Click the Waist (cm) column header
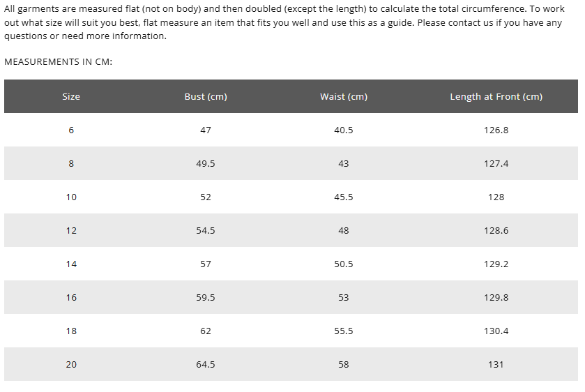 (344, 96)
